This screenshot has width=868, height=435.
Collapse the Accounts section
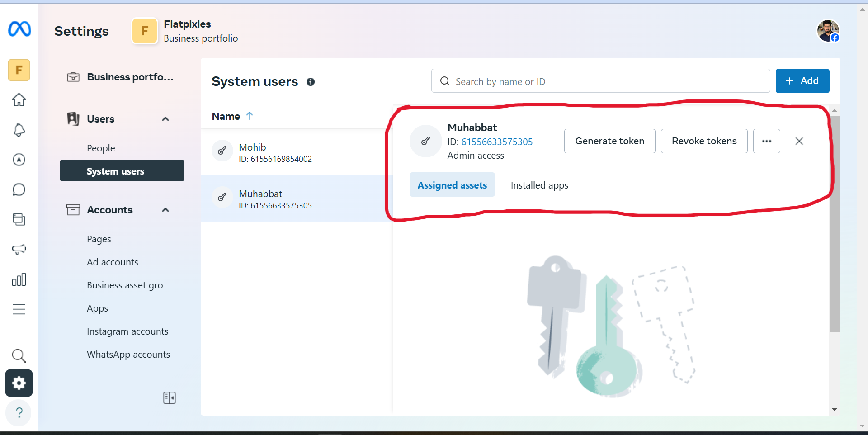(165, 210)
